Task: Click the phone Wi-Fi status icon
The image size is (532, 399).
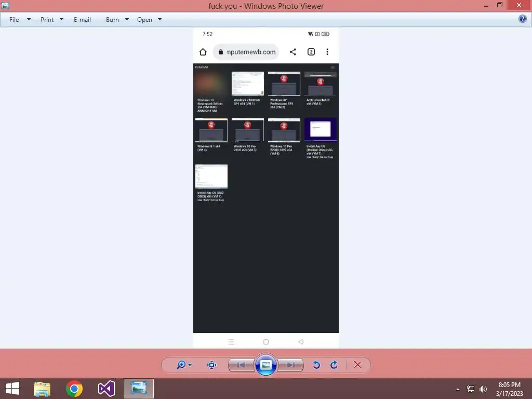Action: coord(310,34)
